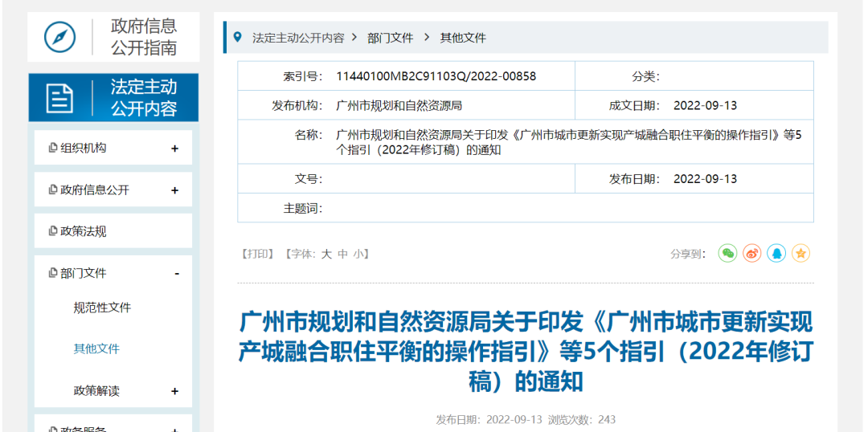Share via the QQ penguin icon

[x=776, y=254]
